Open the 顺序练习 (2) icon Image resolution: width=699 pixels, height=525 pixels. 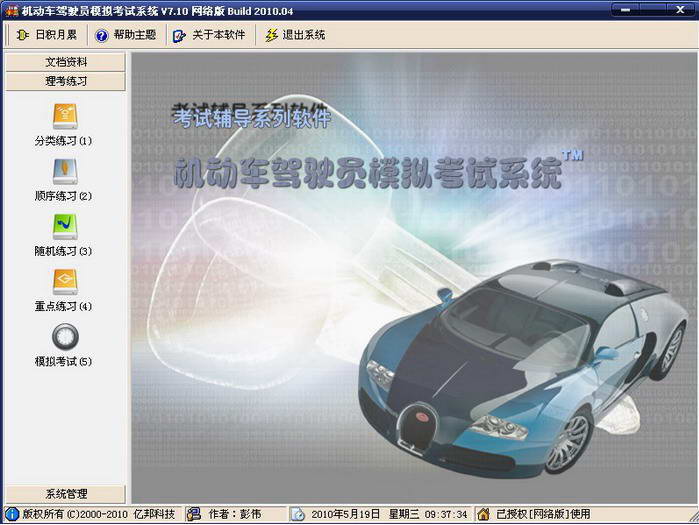(x=65, y=172)
